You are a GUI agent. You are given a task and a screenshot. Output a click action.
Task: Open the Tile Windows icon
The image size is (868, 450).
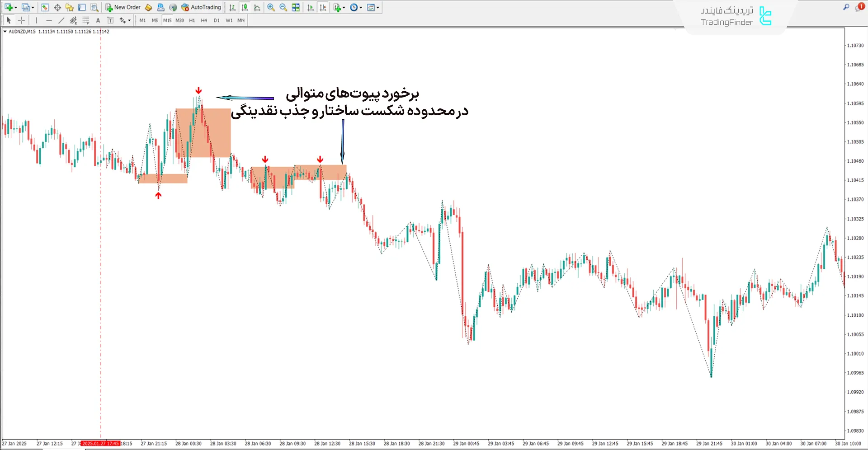[x=296, y=7]
